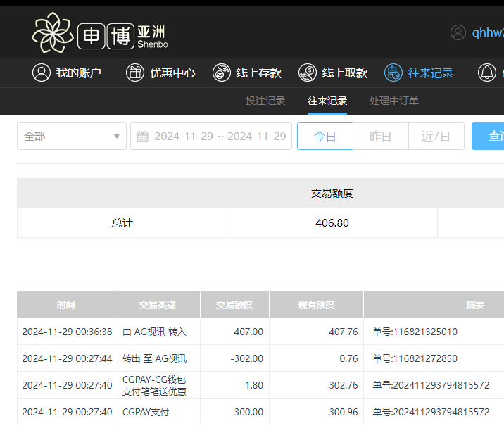Click the blue query button
504x426 pixels.
coord(488,136)
